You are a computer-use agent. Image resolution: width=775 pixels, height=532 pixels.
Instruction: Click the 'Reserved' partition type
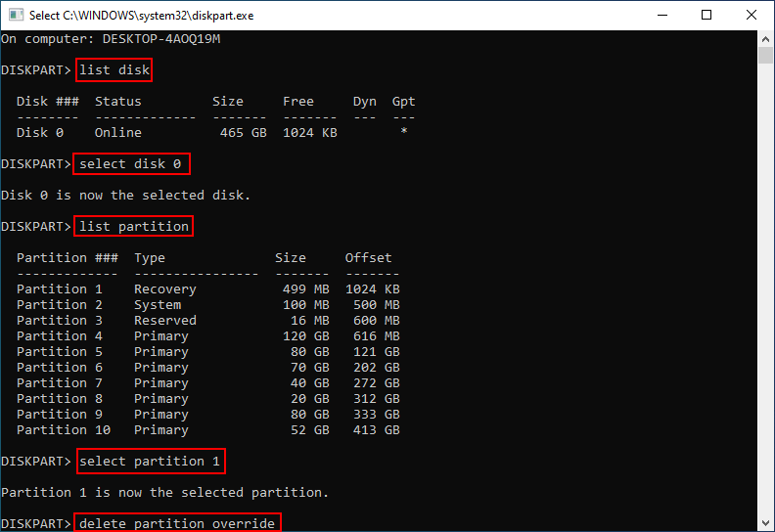[165, 321]
